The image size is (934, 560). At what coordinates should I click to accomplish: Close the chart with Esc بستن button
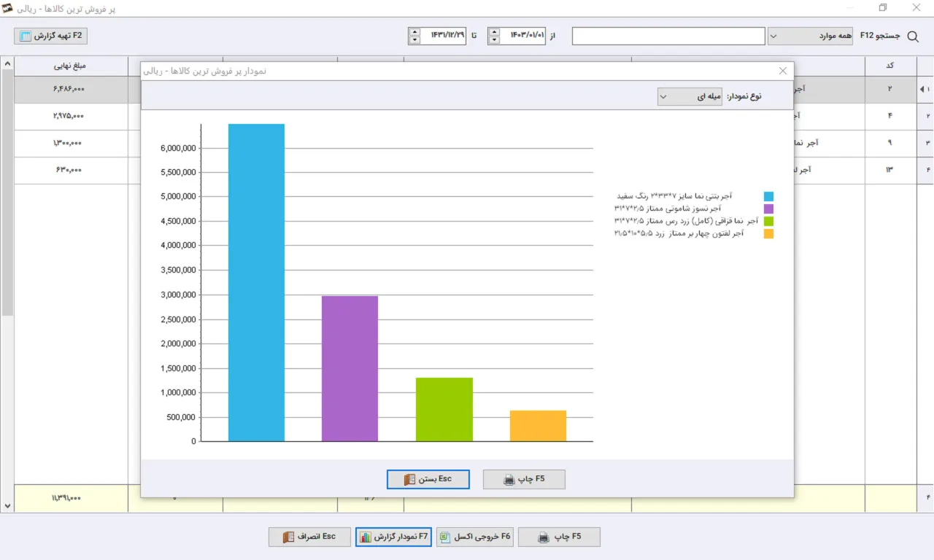[428, 479]
